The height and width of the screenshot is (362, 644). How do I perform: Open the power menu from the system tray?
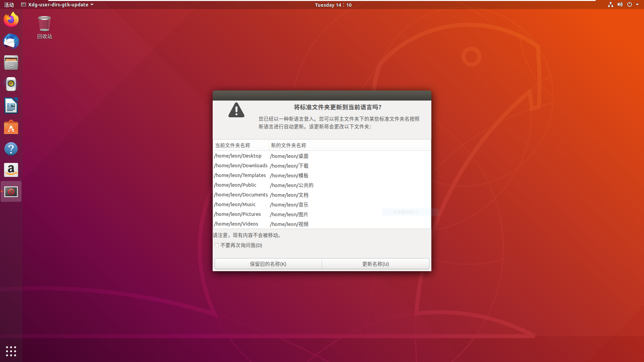[630, 5]
